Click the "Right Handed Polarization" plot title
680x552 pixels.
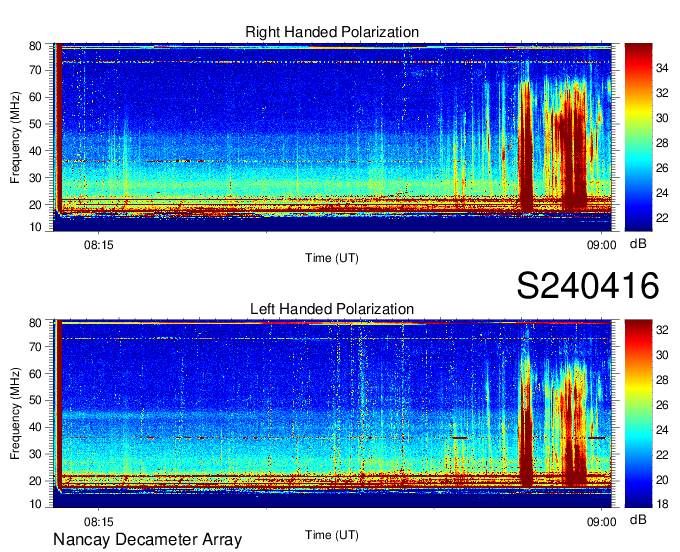pos(332,32)
